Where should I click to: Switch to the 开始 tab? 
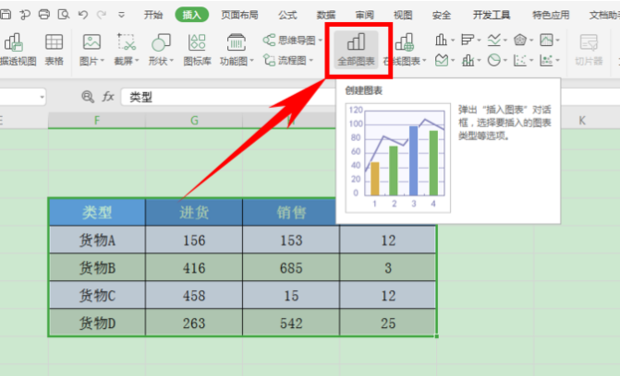(x=153, y=15)
